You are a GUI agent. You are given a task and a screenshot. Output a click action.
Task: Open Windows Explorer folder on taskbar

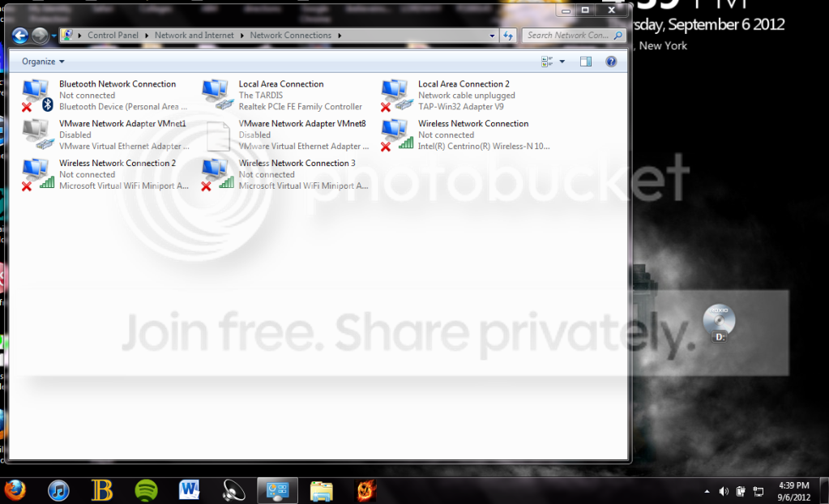(322, 491)
